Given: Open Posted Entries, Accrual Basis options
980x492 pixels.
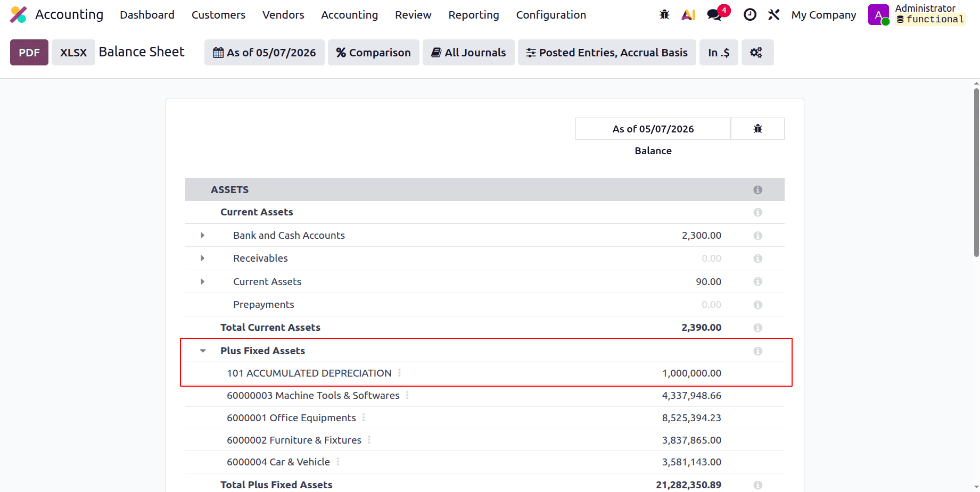Looking at the screenshot, I should [607, 52].
